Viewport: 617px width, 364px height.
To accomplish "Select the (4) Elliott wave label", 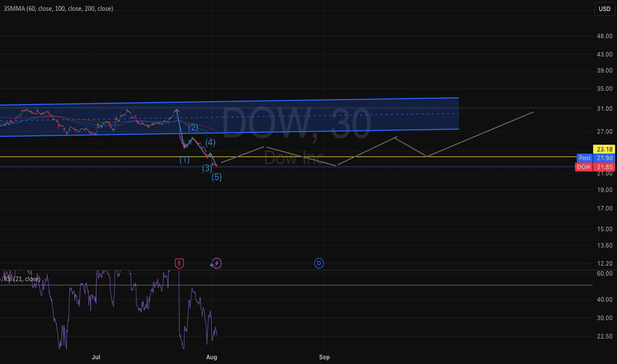I will pos(211,142).
